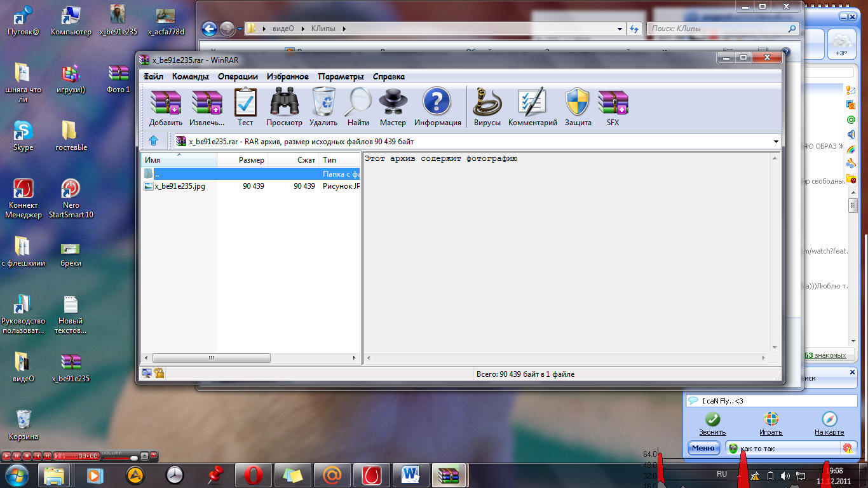Run the Тест archive test tool
This screenshot has height=488, width=868.
[x=245, y=107]
